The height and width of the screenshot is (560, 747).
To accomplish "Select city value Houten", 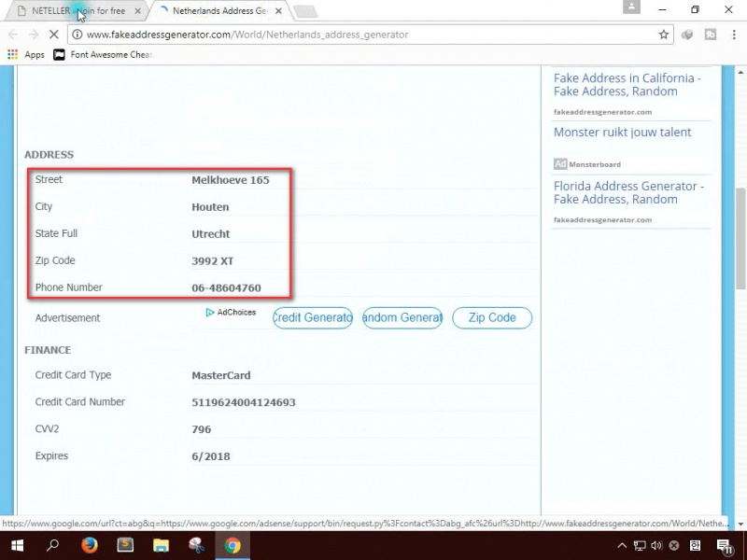I will click(210, 207).
